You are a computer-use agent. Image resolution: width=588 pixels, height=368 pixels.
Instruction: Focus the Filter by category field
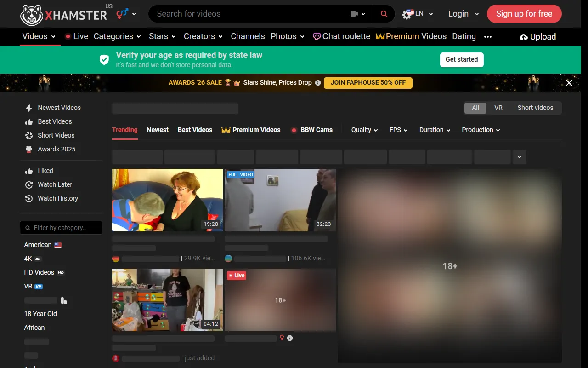[x=61, y=228]
